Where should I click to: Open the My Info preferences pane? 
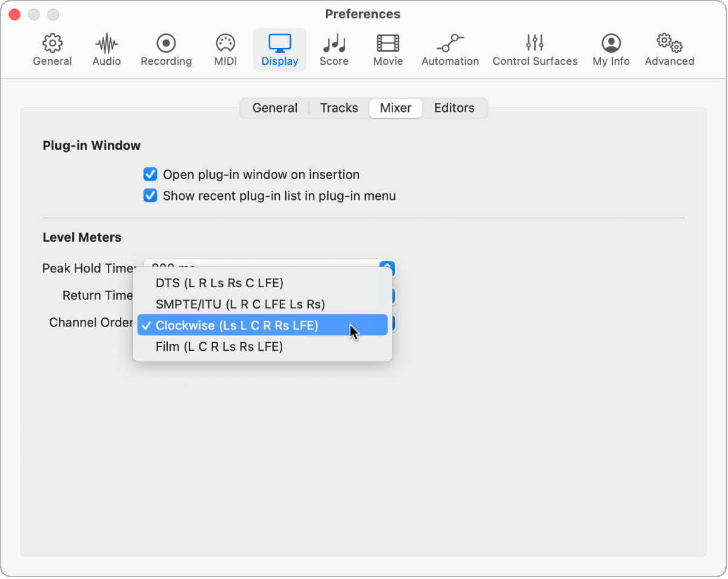[x=611, y=50]
